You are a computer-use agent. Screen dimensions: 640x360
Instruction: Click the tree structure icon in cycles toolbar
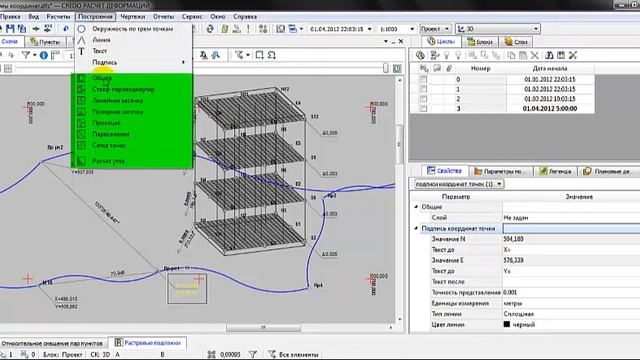pos(434,55)
